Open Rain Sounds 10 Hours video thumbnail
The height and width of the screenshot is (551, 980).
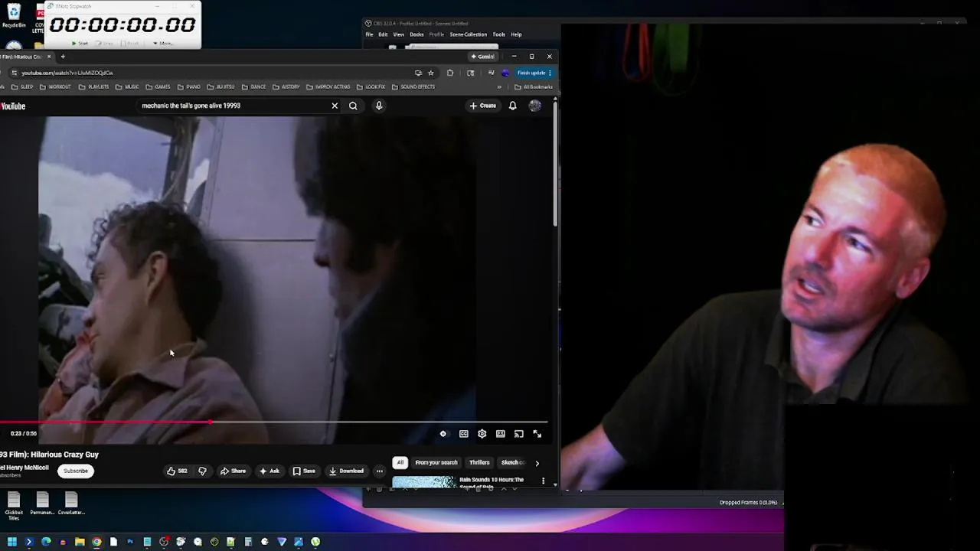click(423, 481)
